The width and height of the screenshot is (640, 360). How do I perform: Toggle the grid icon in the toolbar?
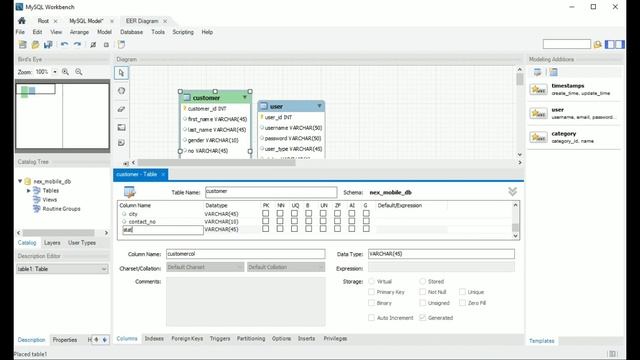pyautogui.click(x=93, y=44)
